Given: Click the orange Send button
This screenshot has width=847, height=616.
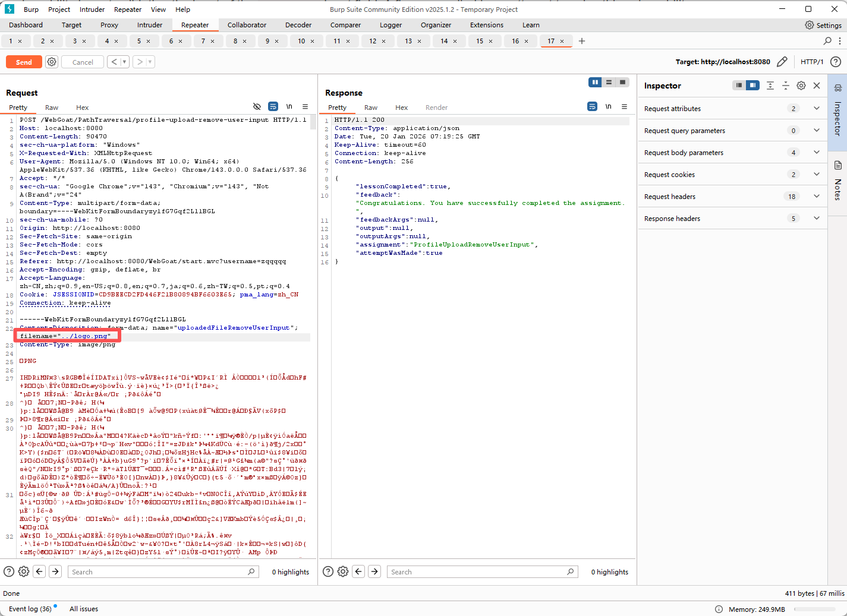Looking at the screenshot, I should click(x=24, y=62).
